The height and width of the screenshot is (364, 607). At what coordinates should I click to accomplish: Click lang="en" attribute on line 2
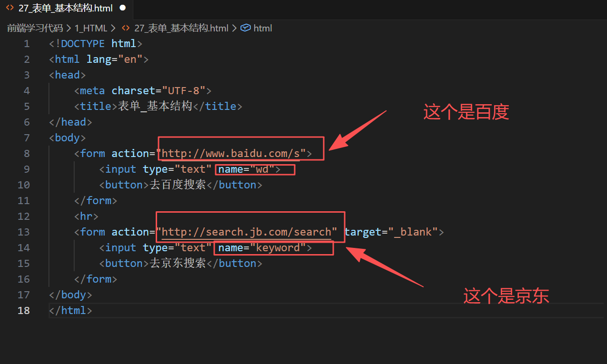[x=114, y=59]
